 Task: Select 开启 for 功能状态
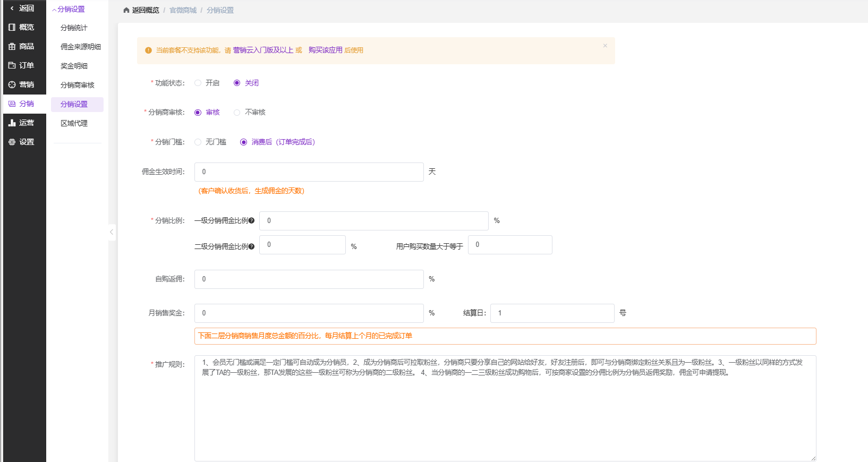[207, 83]
